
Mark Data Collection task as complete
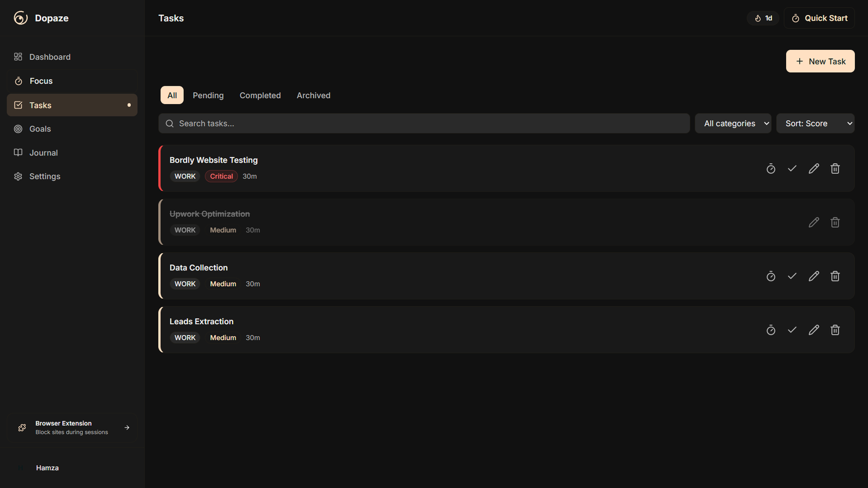pyautogui.click(x=792, y=277)
